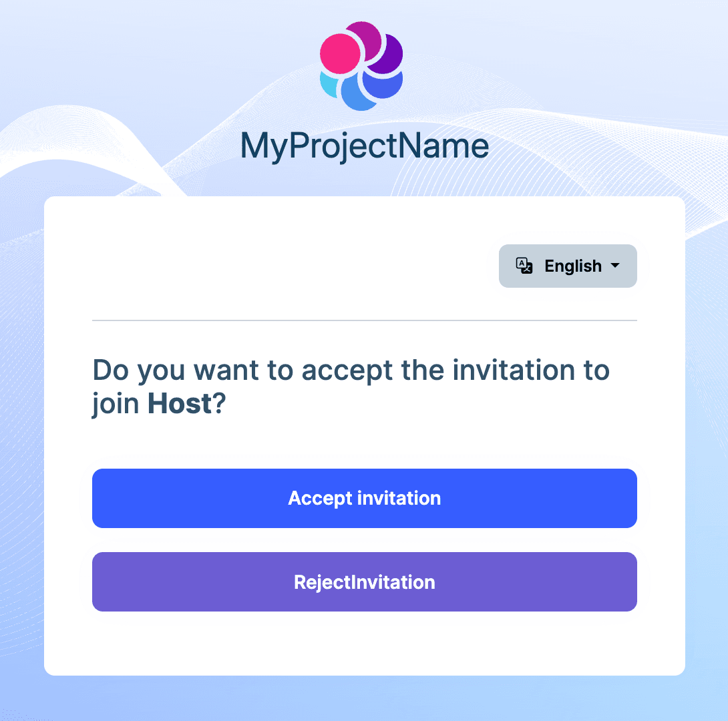Accept the invitation to join Host
The image size is (728, 721).
point(364,498)
